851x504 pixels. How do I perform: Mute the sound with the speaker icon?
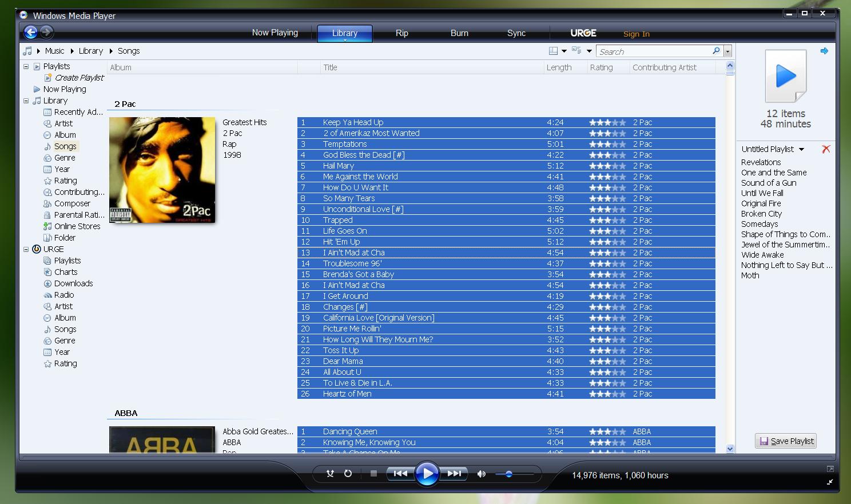(x=482, y=474)
